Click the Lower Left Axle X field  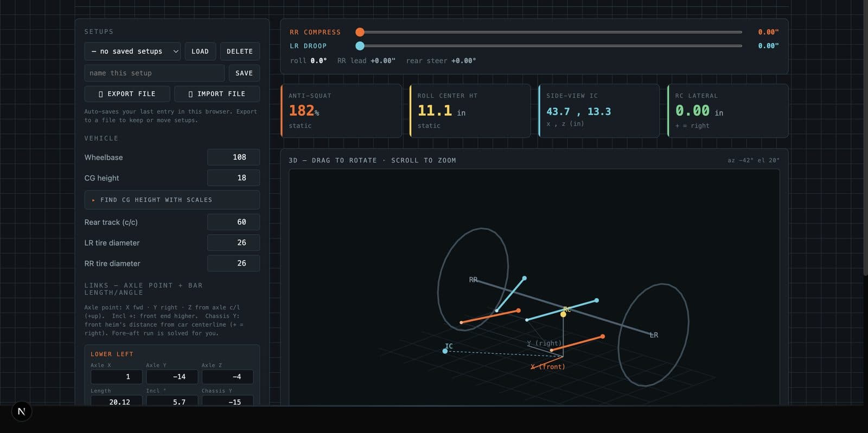[117, 377]
